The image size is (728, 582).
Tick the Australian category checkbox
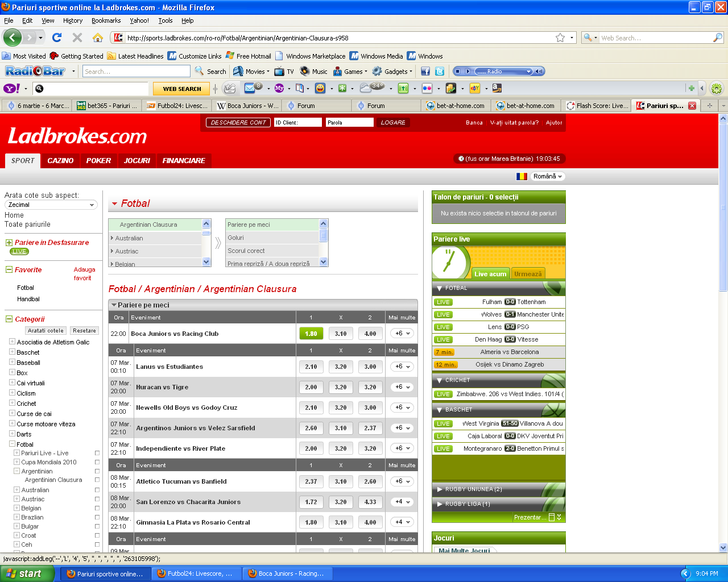pyautogui.click(x=97, y=490)
